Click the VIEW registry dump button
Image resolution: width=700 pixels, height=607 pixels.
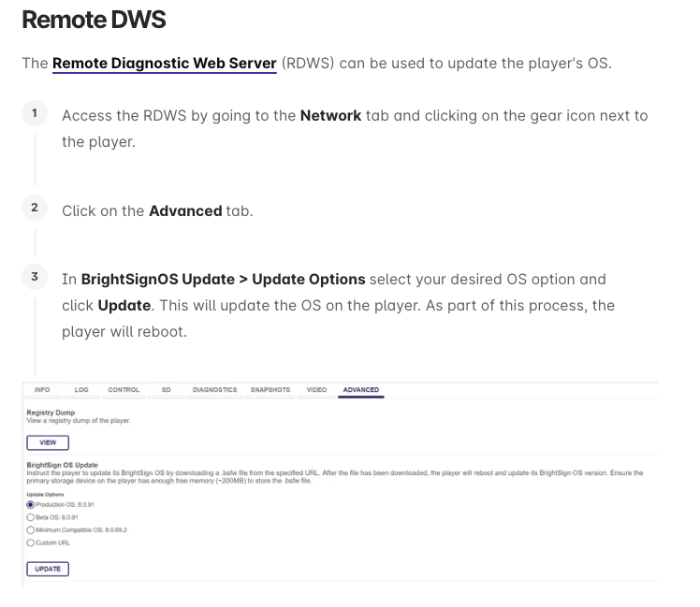[x=48, y=442]
